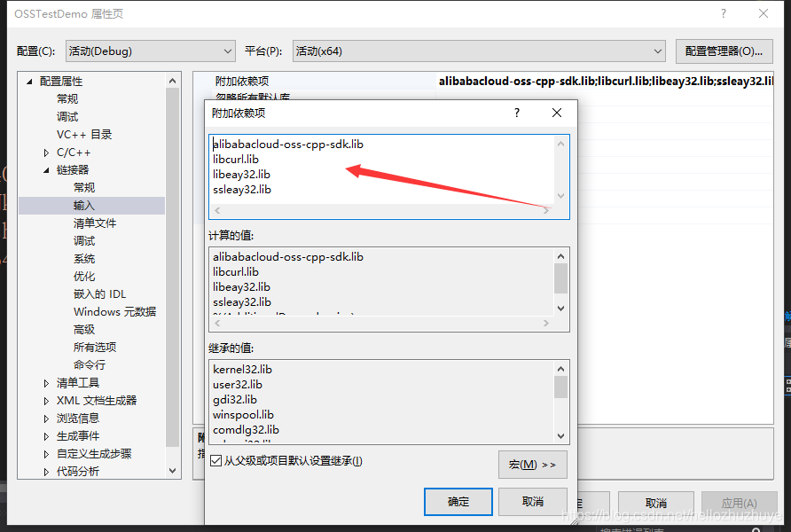This screenshot has width=791, height=532.
Task: Click the edit box horizontal scroll-right arrow
Action: 546,211
